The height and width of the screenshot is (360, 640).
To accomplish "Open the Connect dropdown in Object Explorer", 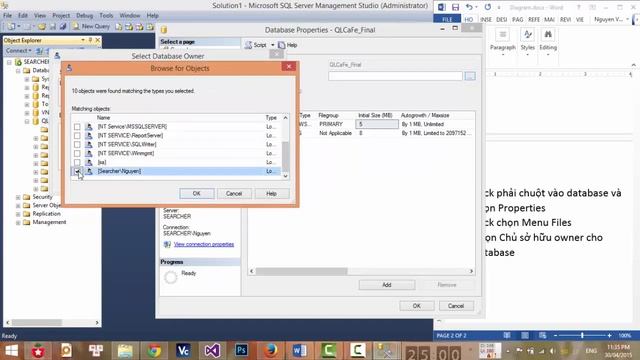I will (x=18, y=51).
